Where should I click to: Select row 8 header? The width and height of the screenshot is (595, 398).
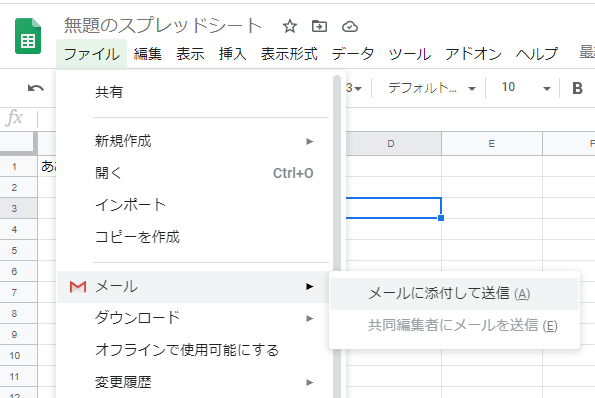[x=18, y=313]
